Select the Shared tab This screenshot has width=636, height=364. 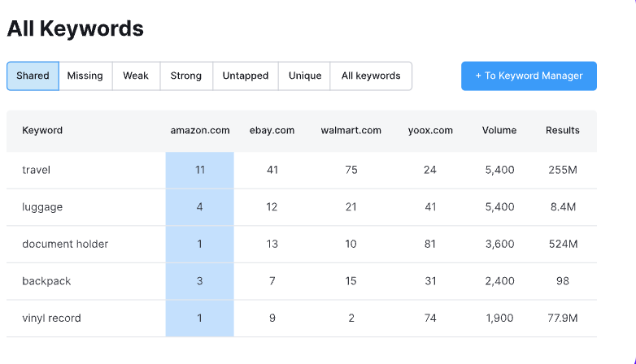coord(33,76)
